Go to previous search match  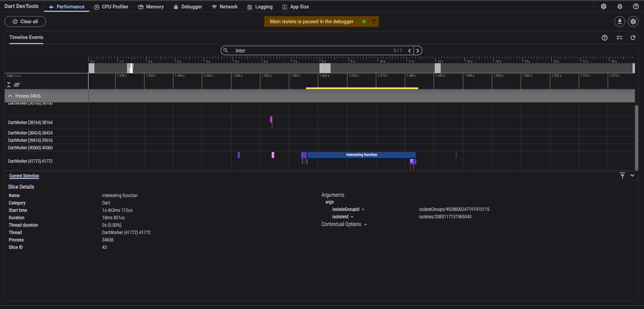[x=410, y=50]
